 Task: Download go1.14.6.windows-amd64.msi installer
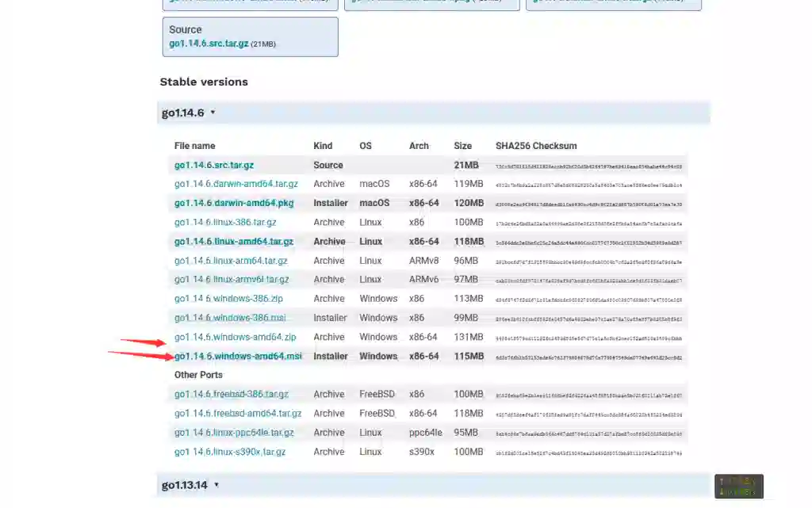238,356
